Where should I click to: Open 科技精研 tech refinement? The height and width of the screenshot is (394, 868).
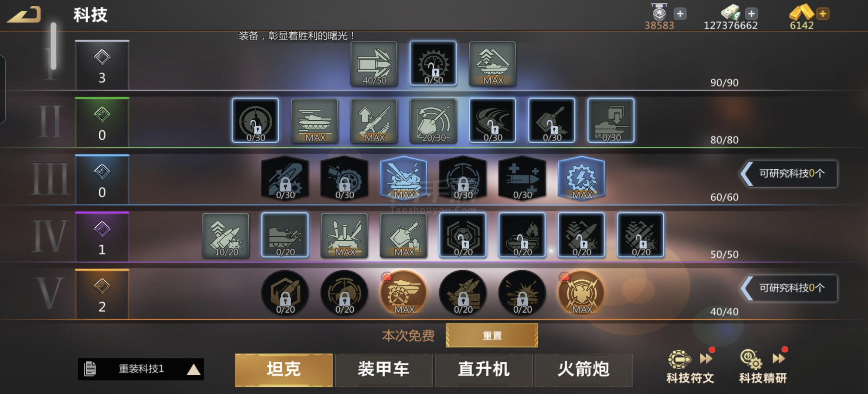(x=763, y=367)
